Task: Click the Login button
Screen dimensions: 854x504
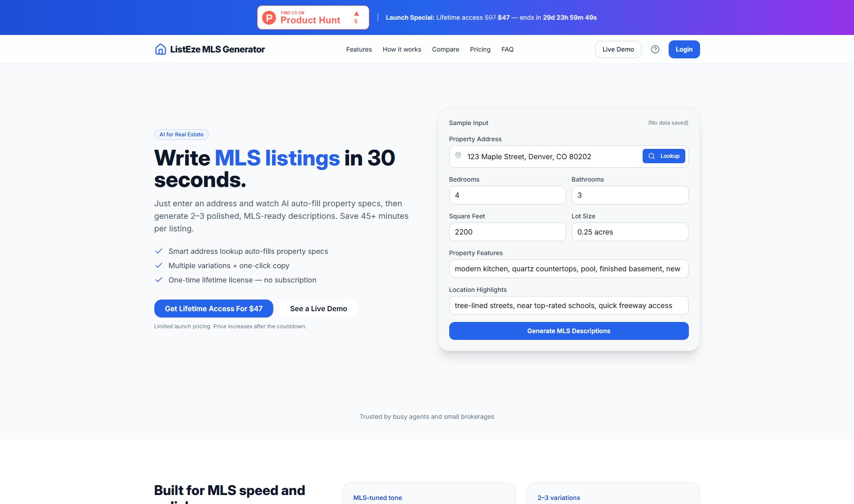Action: click(684, 49)
